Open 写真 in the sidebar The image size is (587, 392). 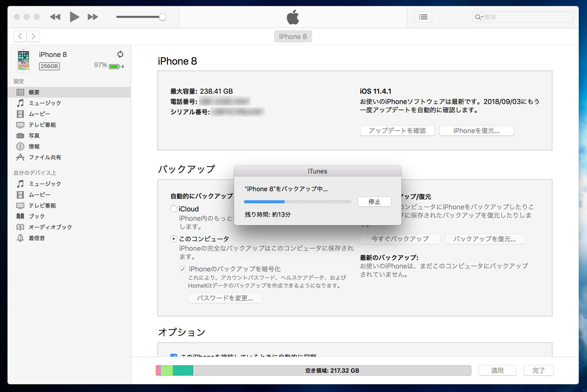tap(69, 136)
